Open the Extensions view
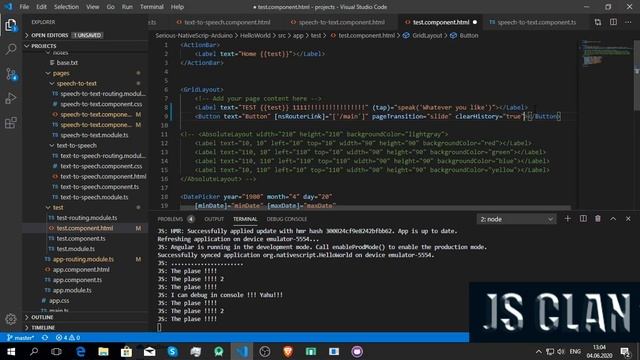640x360 pixels. 11,122
